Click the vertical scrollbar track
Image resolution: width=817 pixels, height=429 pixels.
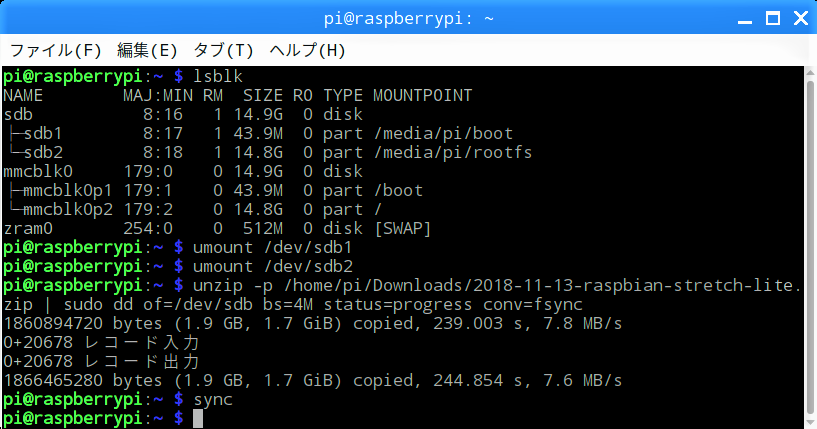[x=810, y=247]
